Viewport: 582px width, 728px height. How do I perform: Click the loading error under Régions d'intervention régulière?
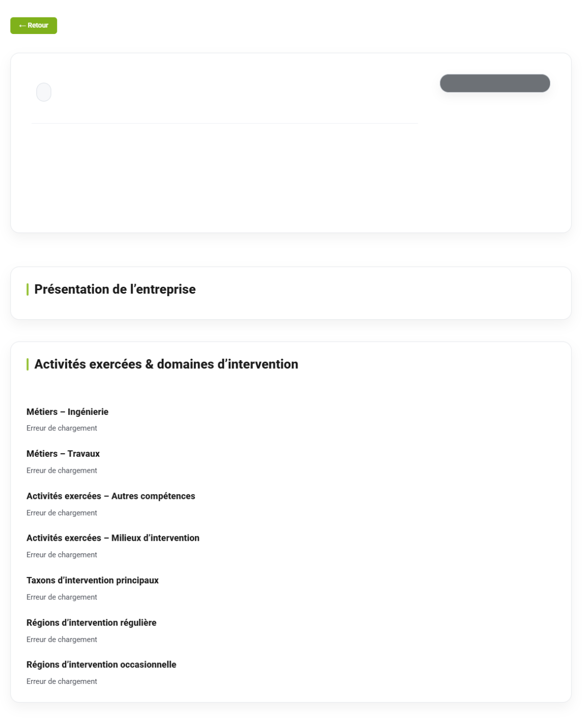tap(62, 639)
